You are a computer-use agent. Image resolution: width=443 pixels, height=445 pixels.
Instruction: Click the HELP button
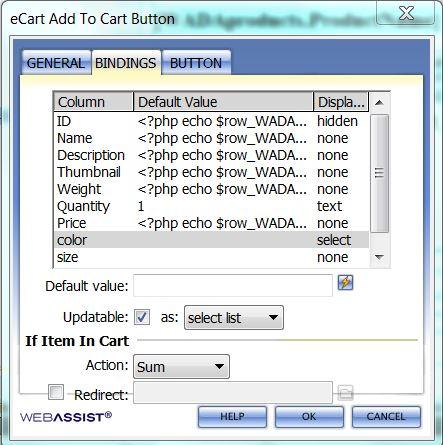click(x=232, y=416)
